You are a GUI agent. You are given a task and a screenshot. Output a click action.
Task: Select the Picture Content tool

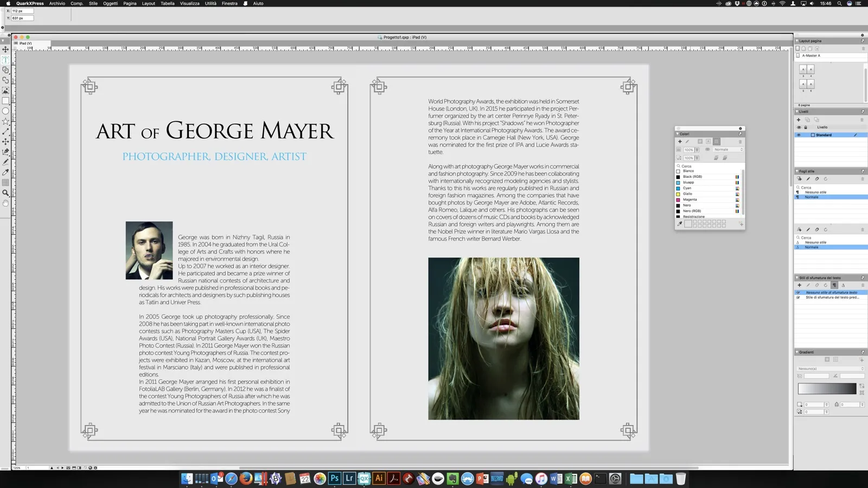tap(5, 91)
